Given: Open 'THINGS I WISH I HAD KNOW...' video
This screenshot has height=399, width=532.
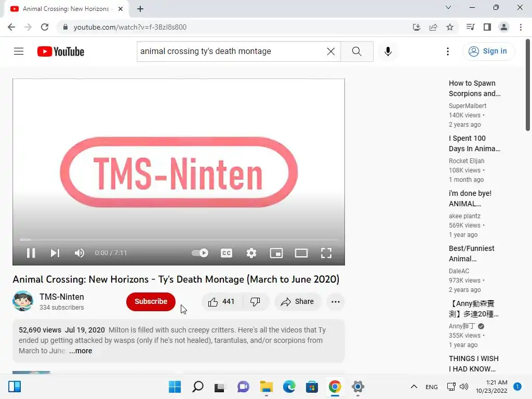Looking at the screenshot, I should (473, 364).
